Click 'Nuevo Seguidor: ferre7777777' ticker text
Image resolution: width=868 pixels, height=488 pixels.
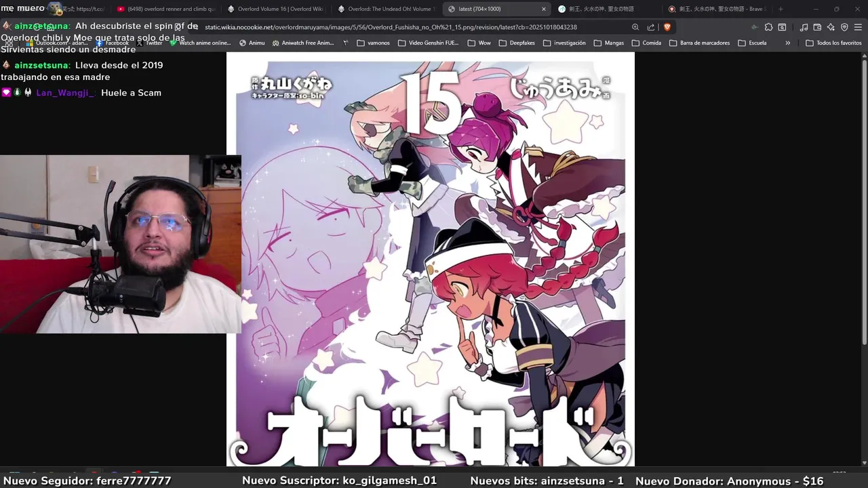87,481
